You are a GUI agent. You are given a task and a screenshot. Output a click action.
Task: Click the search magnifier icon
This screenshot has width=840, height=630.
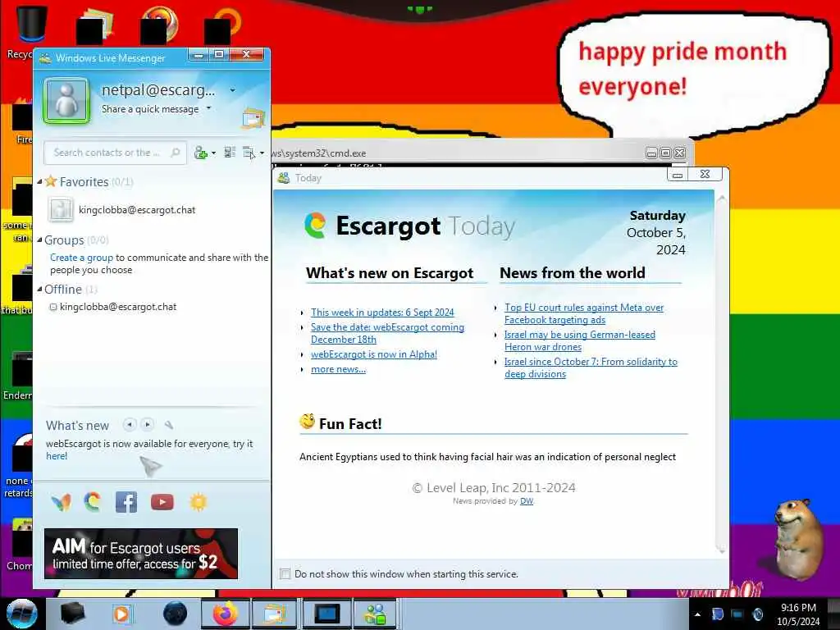click(176, 153)
